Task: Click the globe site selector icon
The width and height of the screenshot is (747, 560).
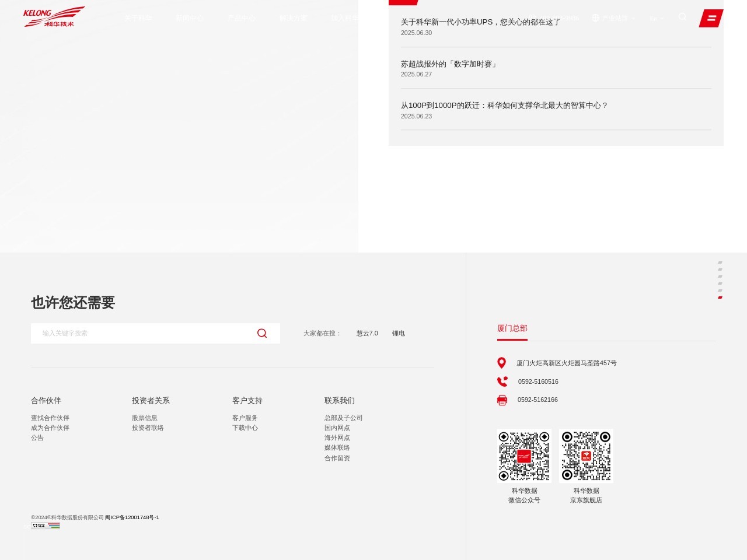Action: coord(595,17)
